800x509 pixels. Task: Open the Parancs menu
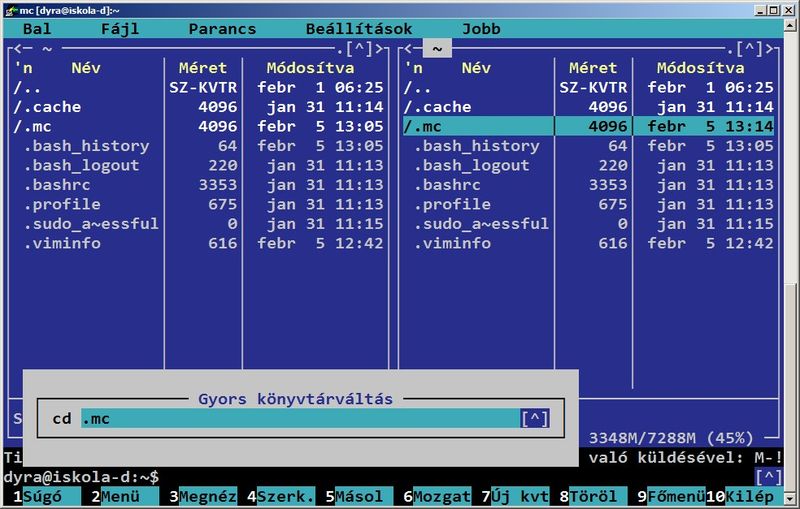(x=222, y=29)
